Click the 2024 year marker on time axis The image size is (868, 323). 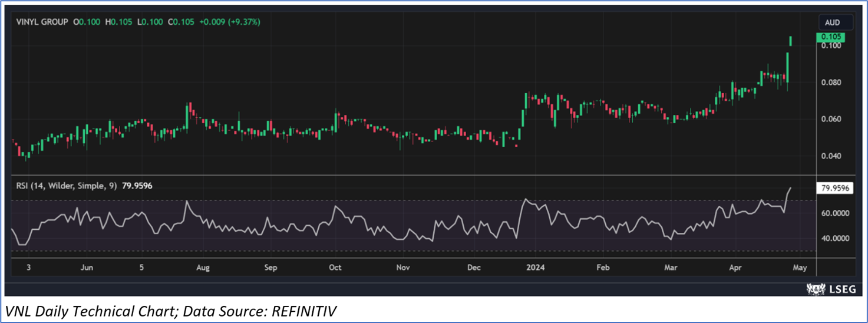tap(536, 268)
